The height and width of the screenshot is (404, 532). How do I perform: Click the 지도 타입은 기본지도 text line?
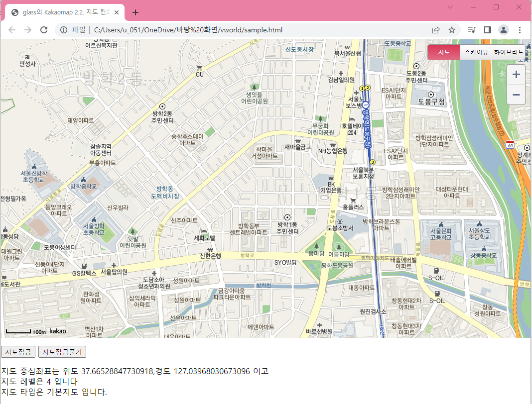pos(54,392)
